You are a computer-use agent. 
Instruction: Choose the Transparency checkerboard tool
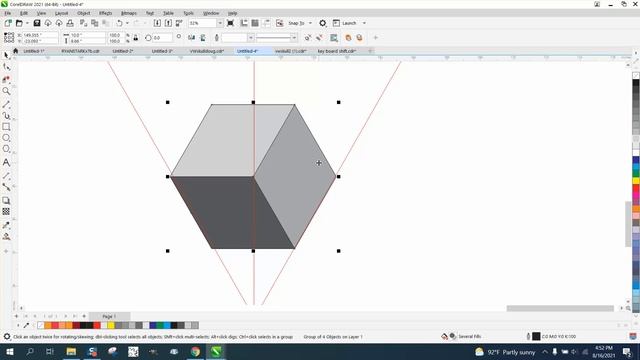click(x=6, y=211)
